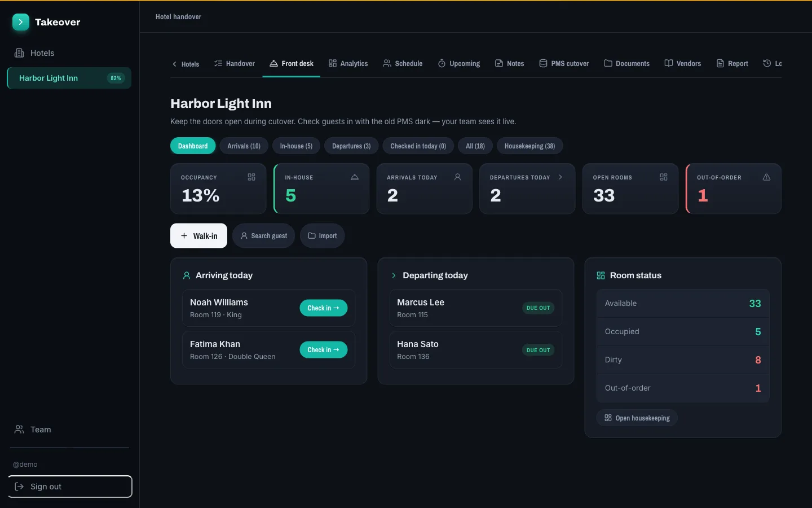Click the Arrivals today person icon
This screenshot has height=508, width=812.
(x=457, y=177)
